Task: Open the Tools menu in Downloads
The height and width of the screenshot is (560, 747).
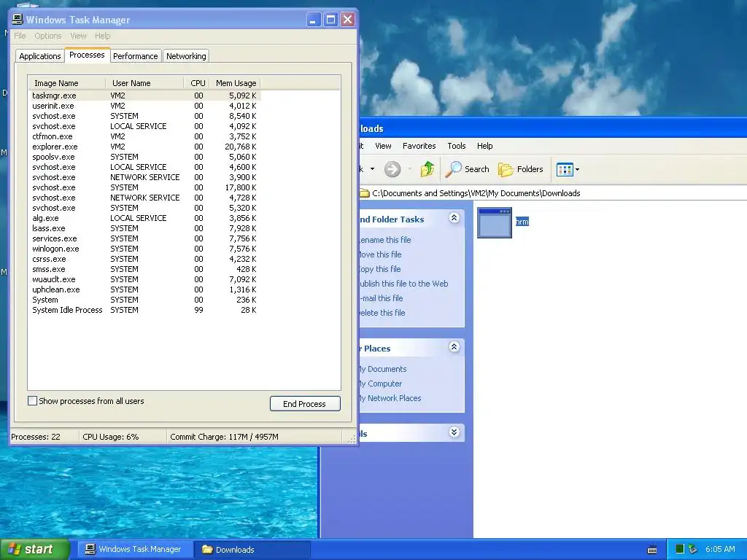Action: click(x=456, y=146)
